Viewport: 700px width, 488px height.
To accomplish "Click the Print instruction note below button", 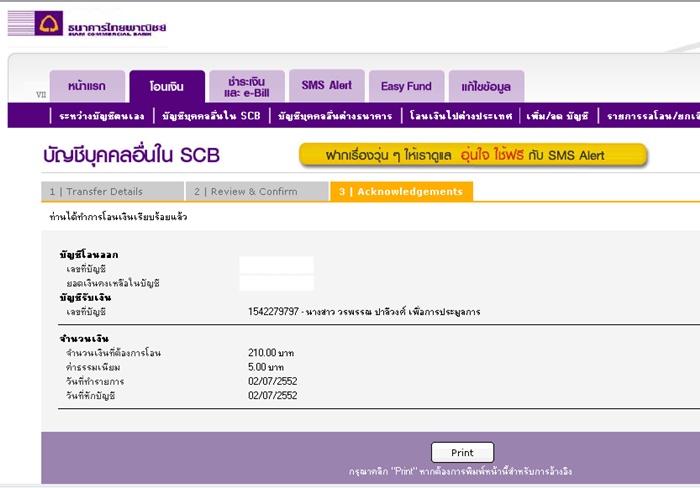I will (460, 471).
